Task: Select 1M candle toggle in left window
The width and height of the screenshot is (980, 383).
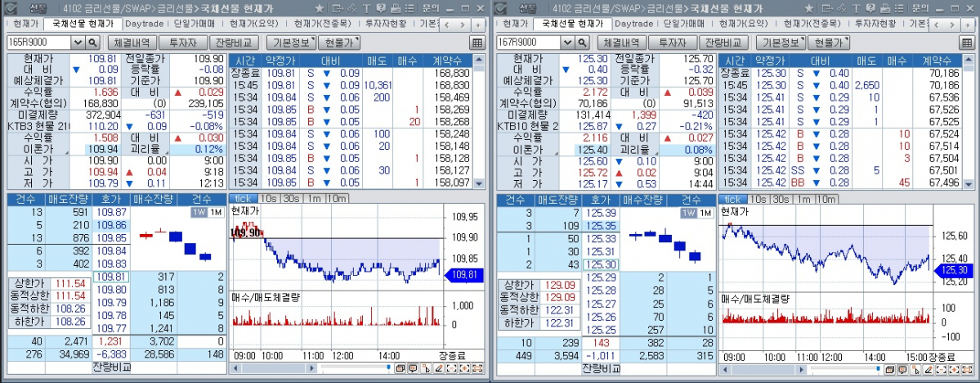Action: (x=215, y=213)
